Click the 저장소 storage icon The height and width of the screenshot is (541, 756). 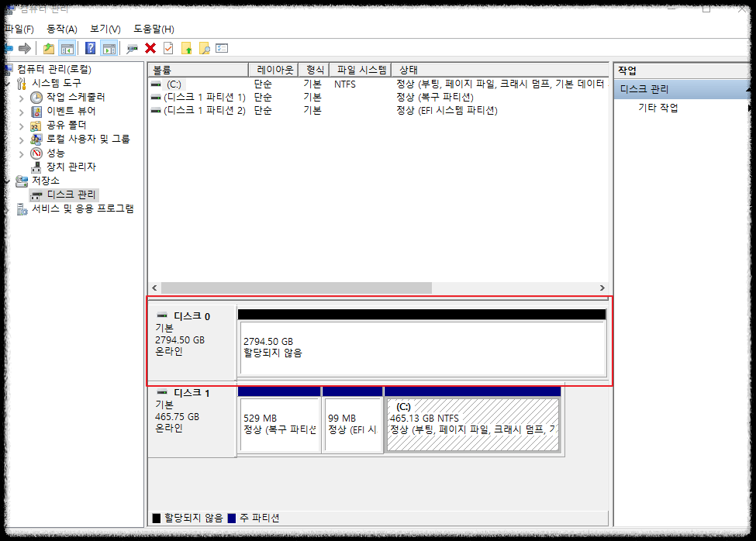coord(22,181)
